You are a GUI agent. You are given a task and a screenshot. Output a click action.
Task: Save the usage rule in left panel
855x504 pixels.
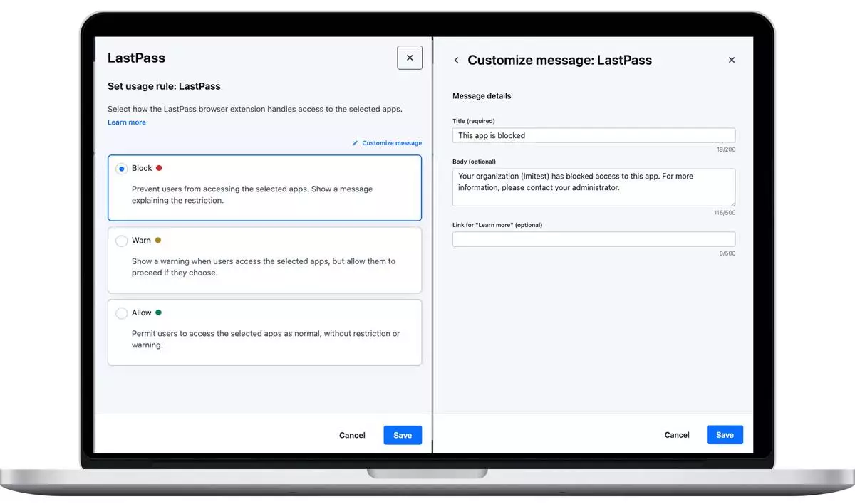(403, 435)
